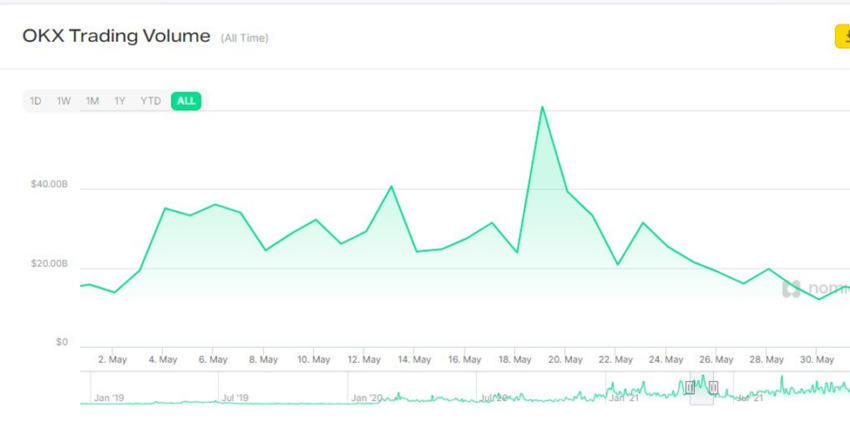
Task: Click the 13 May volume spike point
Action: pos(391,187)
